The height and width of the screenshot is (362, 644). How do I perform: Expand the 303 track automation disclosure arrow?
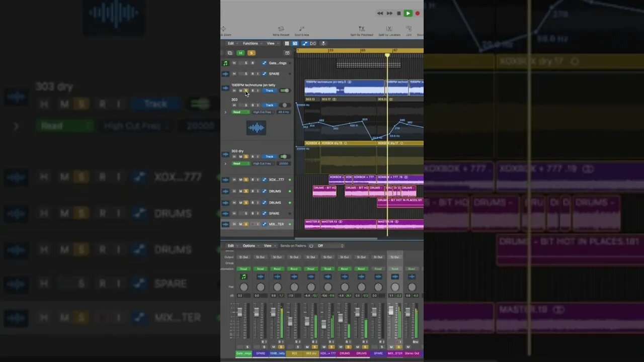coord(225,112)
